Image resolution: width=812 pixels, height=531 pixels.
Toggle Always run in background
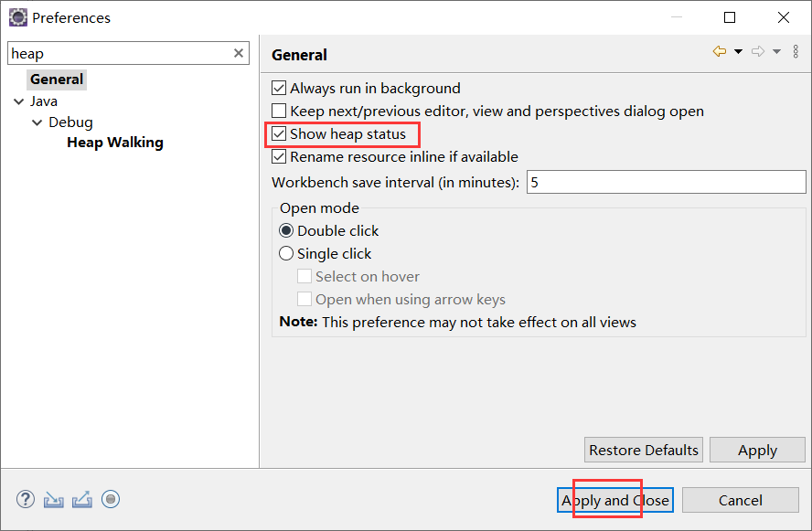280,89
